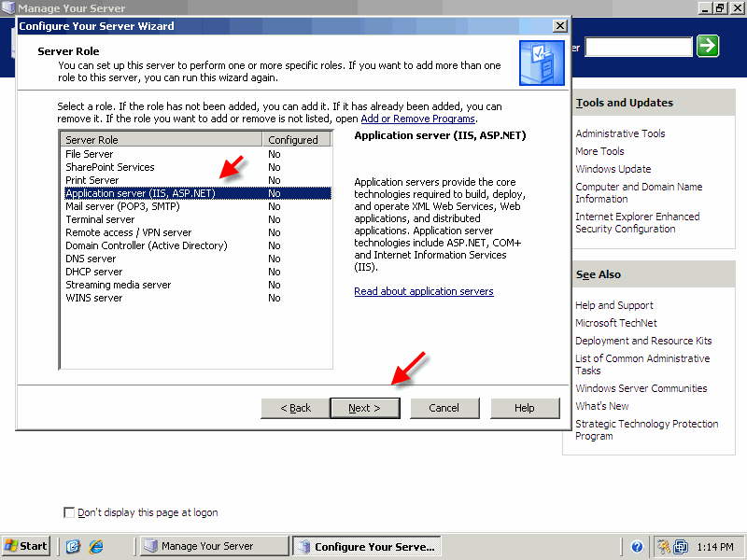Open Deployment and Resource Kits link
The height and width of the screenshot is (560, 747).
point(643,341)
